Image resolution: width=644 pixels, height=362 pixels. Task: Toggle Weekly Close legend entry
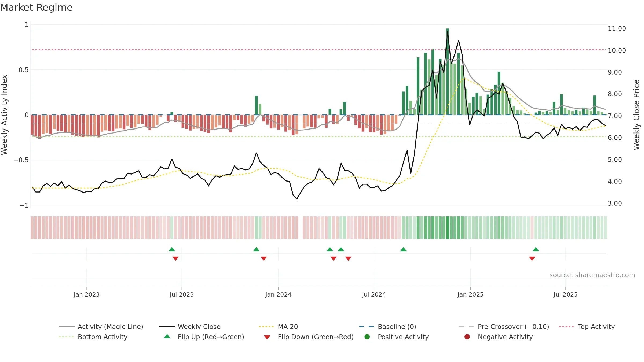[190, 327]
